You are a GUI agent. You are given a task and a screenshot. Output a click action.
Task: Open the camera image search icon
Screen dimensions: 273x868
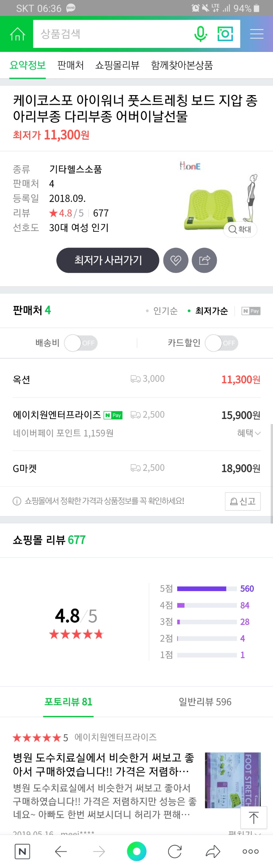point(225,34)
